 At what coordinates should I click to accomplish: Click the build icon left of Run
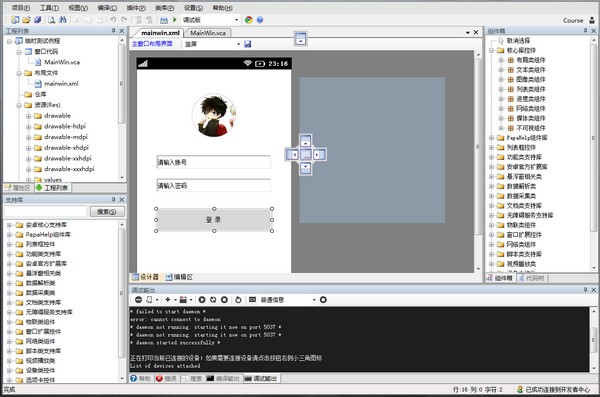tap(164, 20)
